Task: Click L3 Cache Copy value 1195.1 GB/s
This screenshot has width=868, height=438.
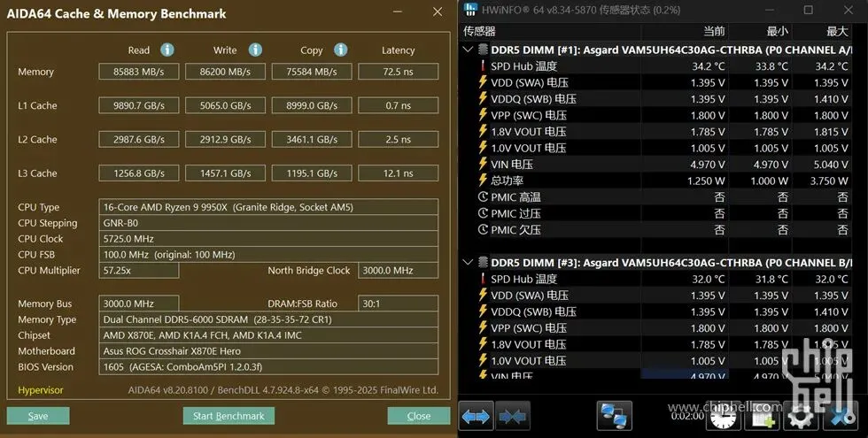Action: [x=312, y=173]
